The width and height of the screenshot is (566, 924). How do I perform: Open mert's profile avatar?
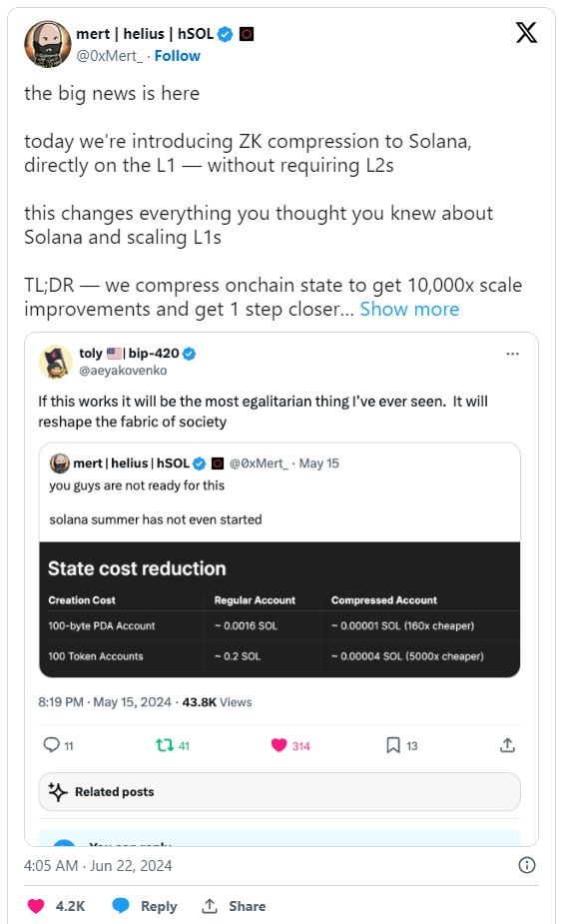(48, 44)
